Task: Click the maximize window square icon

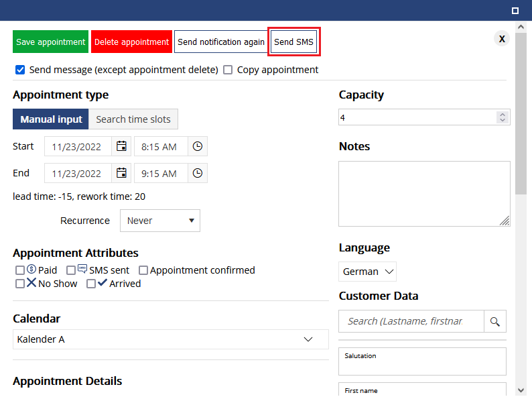Action: [x=515, y=11]
